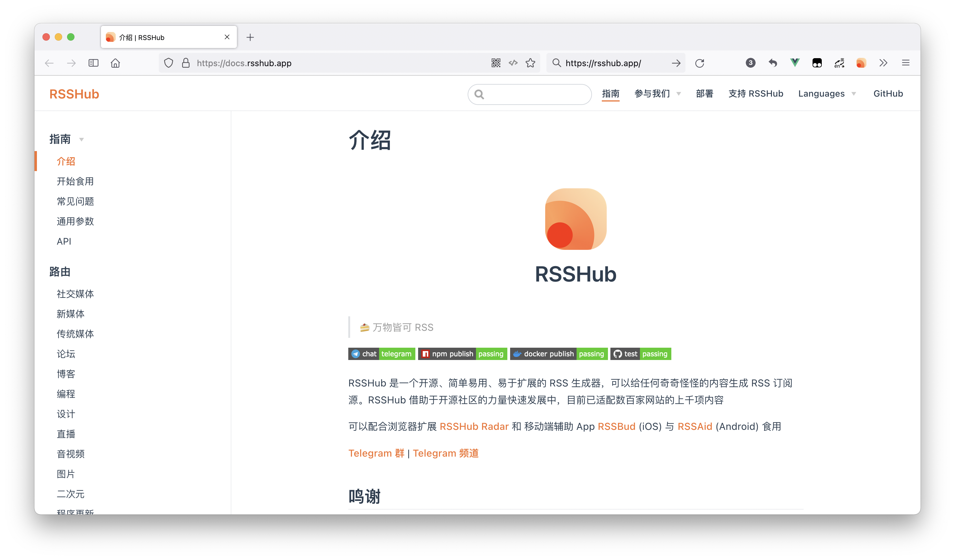Screen dimensions: 955x560
Task: Follow the Telegram 频道 link
Action: [445, 453]
